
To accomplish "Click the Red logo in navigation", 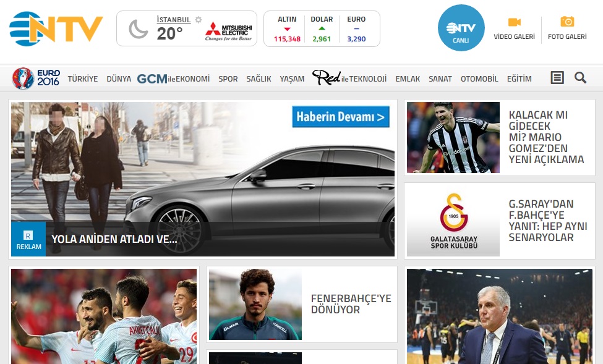I will tap(327, 78).
